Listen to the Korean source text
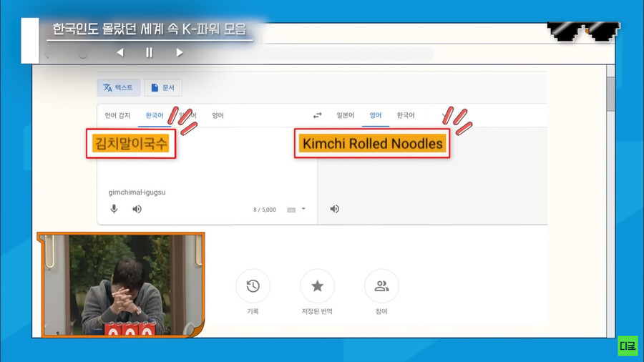 [137, 210]
